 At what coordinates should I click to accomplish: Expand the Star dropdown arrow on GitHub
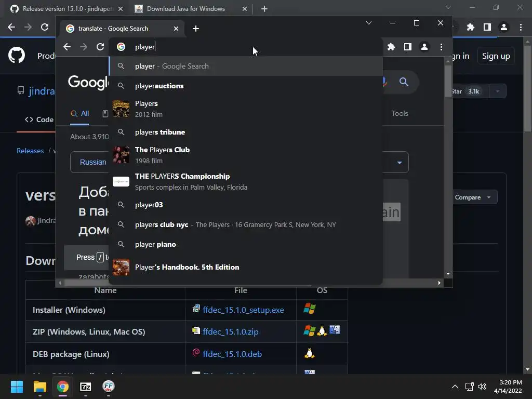point(497,91)
